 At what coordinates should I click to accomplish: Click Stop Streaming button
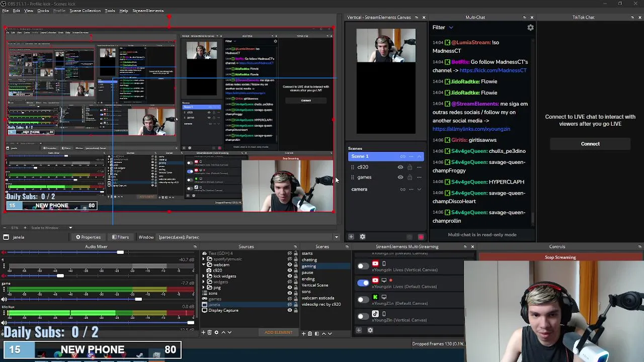coord(560,257)
